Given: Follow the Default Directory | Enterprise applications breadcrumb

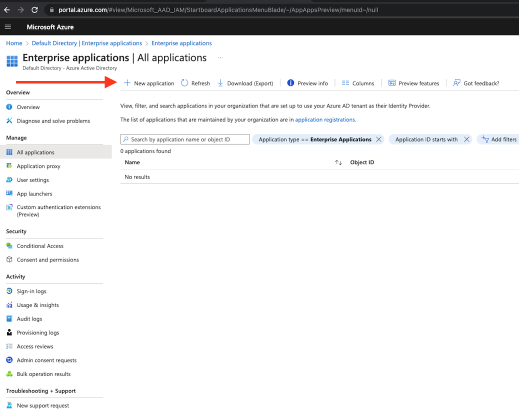Looking at the screenshot, I should point(86,43).
